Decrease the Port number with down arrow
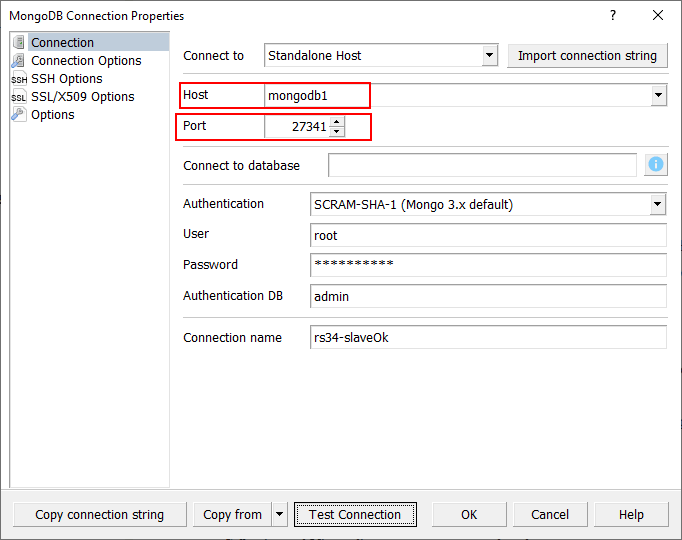This screenshot has height=540, width=682. pos(337,132)
